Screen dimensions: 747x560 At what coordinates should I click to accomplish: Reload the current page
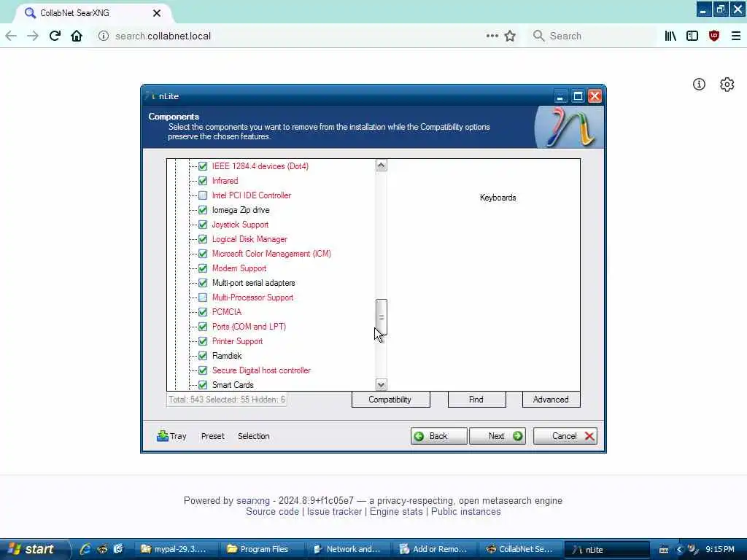pyautogui.click(x=55, y=36)
